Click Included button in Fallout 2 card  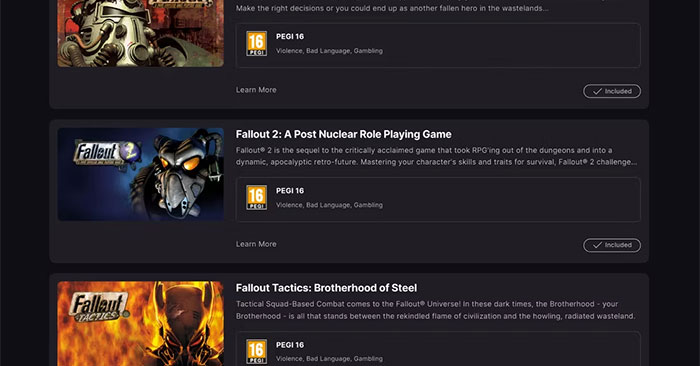tap(612, 245)
